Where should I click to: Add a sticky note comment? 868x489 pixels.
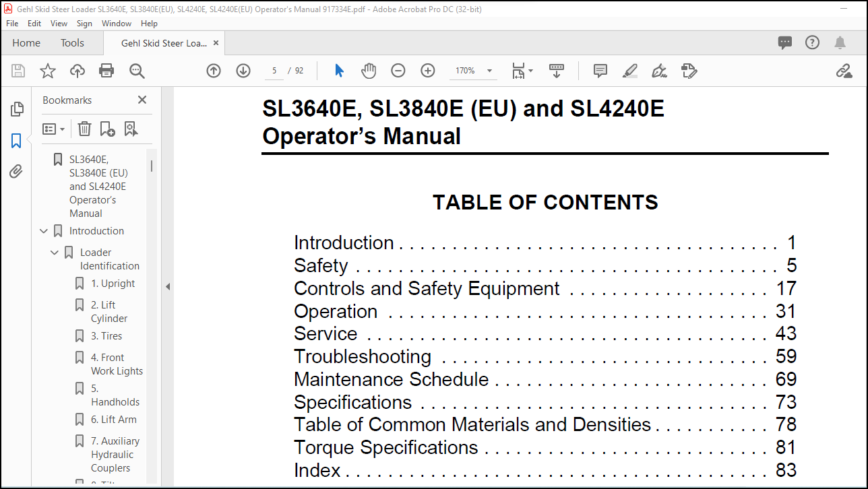(600, 71)
